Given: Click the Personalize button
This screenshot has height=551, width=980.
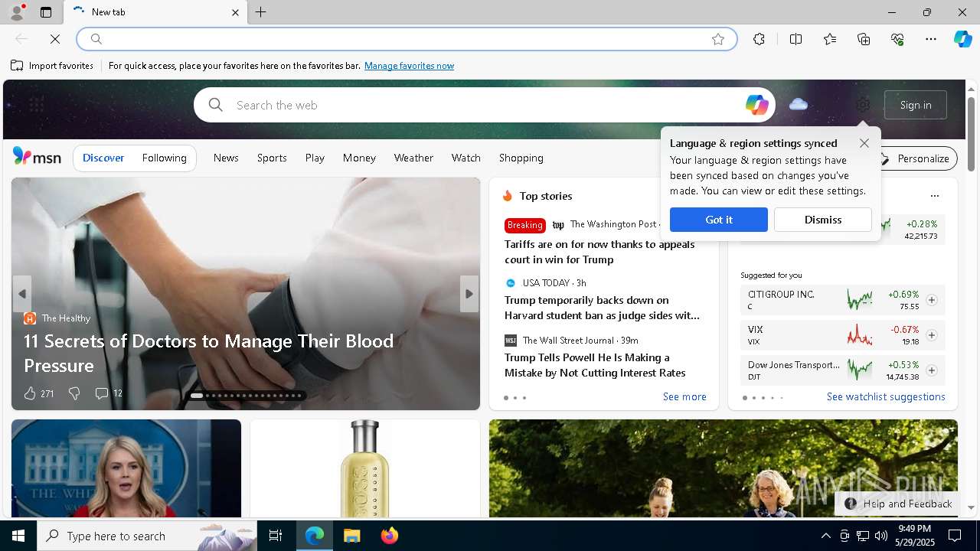Looking at the screenshot, I should pyautogui.click(x=915, y=158).
